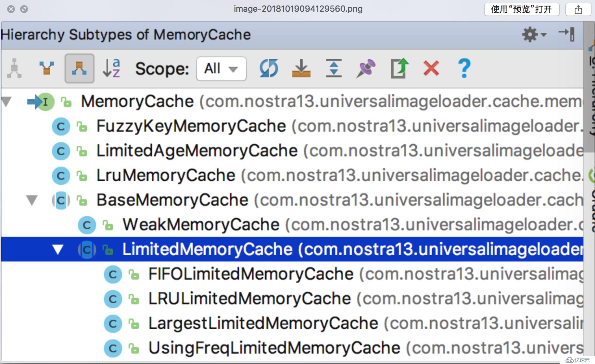The height and width of the screenshot is (364, 595).
Task: Select the MemoryCache interface row
Action: coord(292,102)
